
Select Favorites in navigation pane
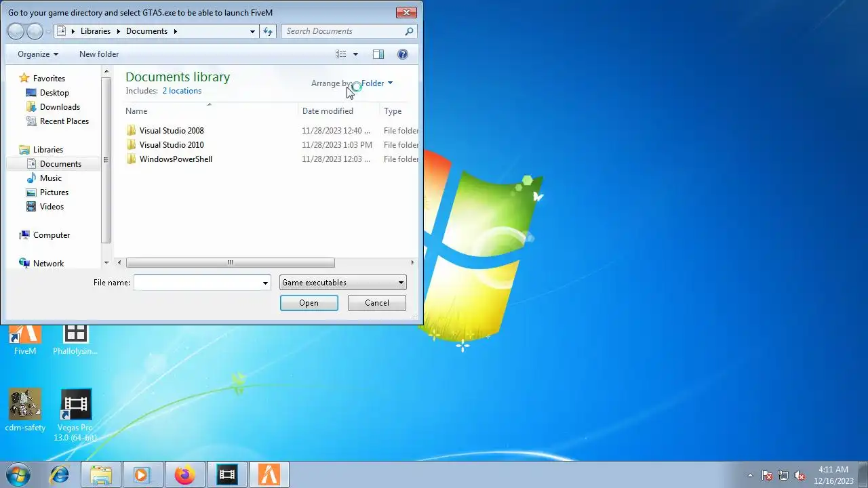pos(49,79)
